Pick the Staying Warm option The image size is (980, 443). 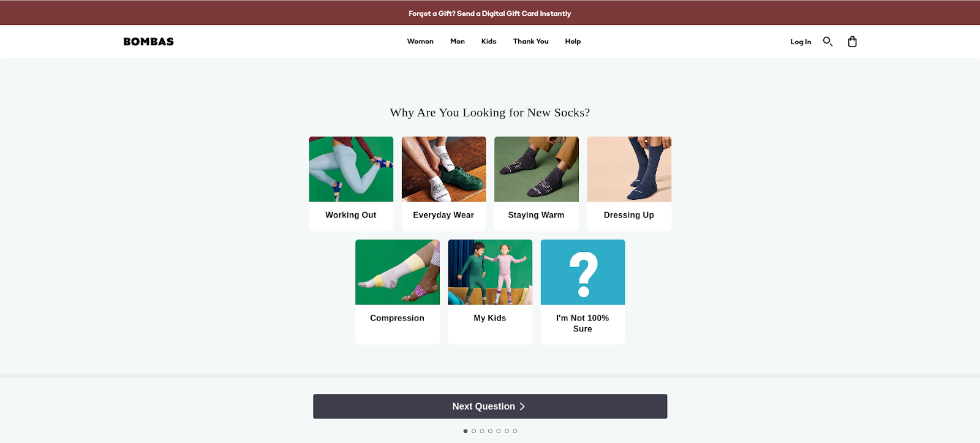click(537, 184)
